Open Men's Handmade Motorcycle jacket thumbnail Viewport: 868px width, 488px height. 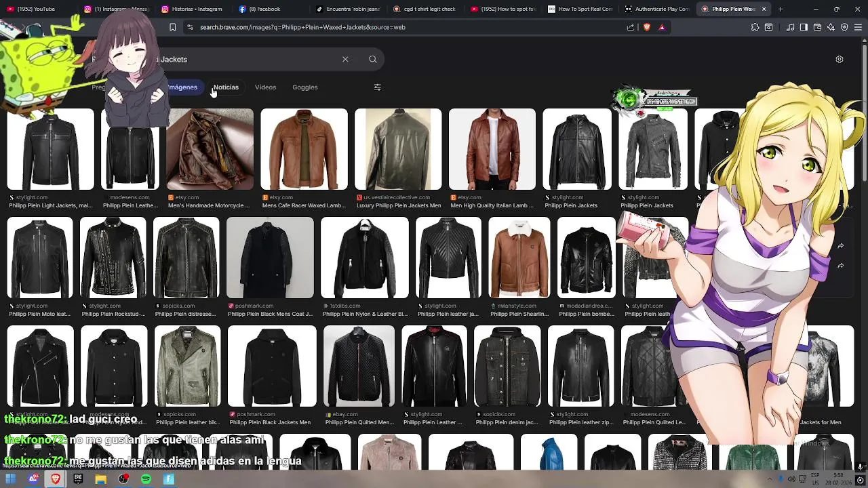coord(210,149)
